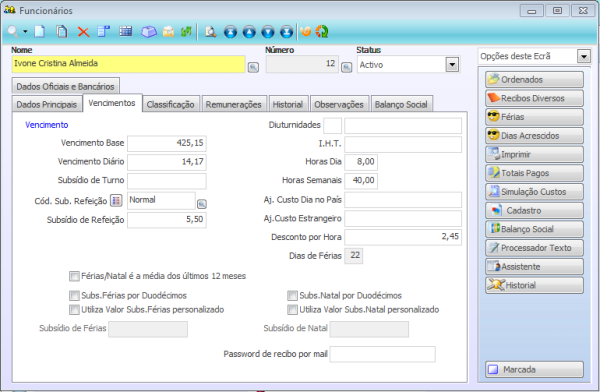Open the table grid view icon
Screen dimensions: 600x392
[126, 31]
